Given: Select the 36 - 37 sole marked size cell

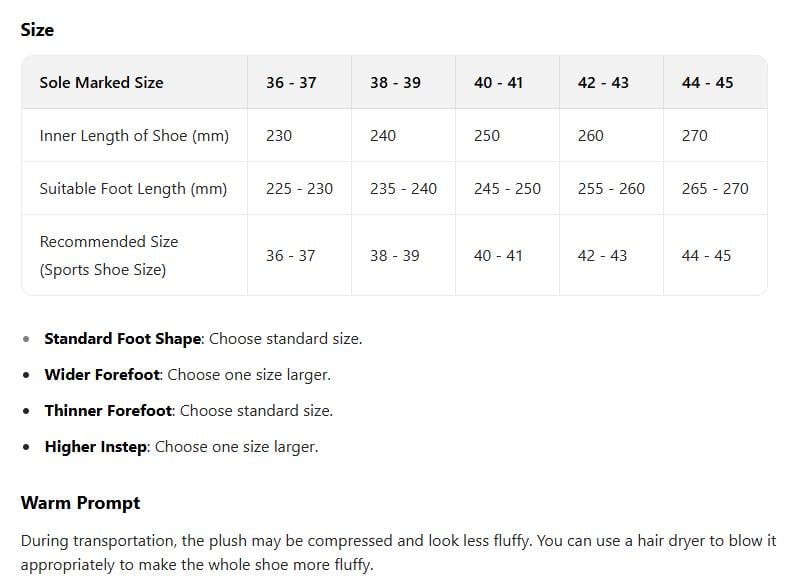Looking at the screenshot, I should pyautogui.click(x=291, y=82).
